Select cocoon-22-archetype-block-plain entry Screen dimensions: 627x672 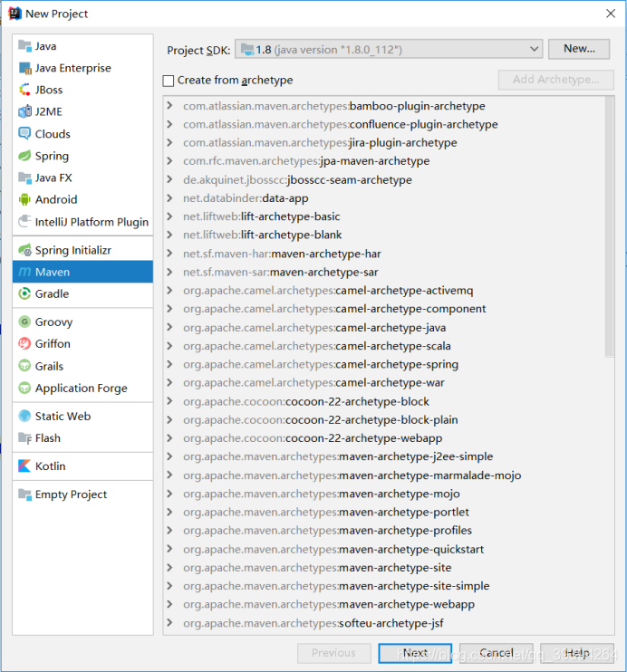click(x=321, y=419)
